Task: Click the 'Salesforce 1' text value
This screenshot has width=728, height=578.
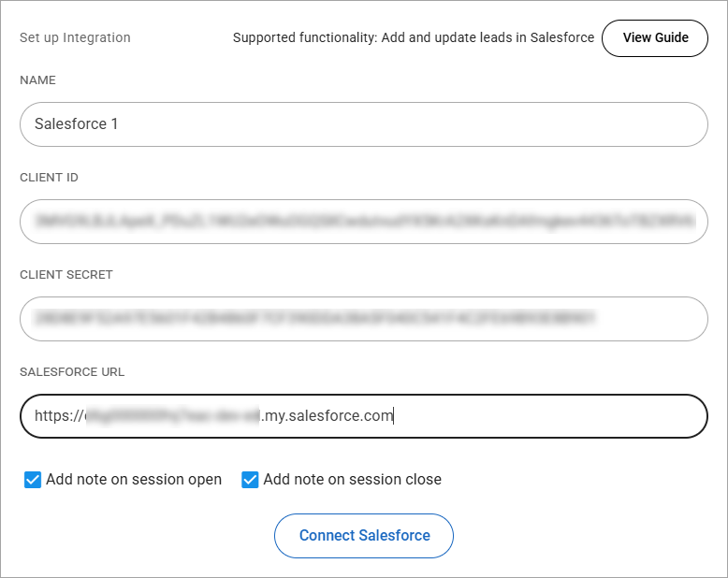Action: [x=76, y=124]
